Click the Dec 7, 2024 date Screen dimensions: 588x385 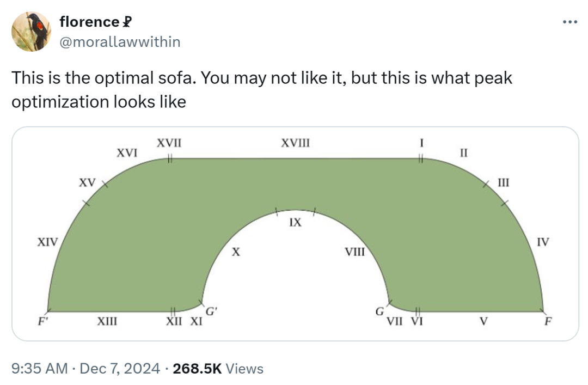coord(120,369)
